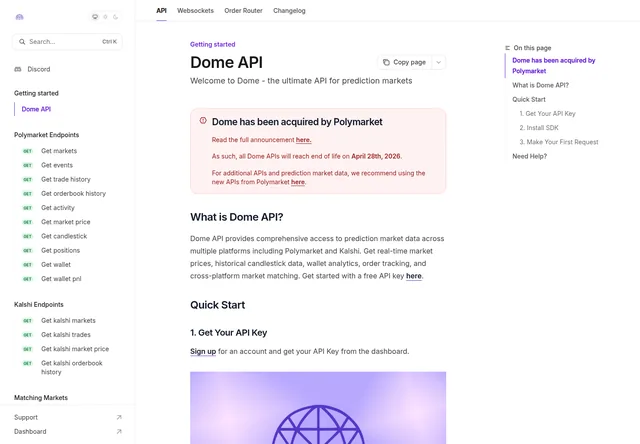640x444 pixels.
Task: Click the Getting started breadcrumb
Action: 212,44
